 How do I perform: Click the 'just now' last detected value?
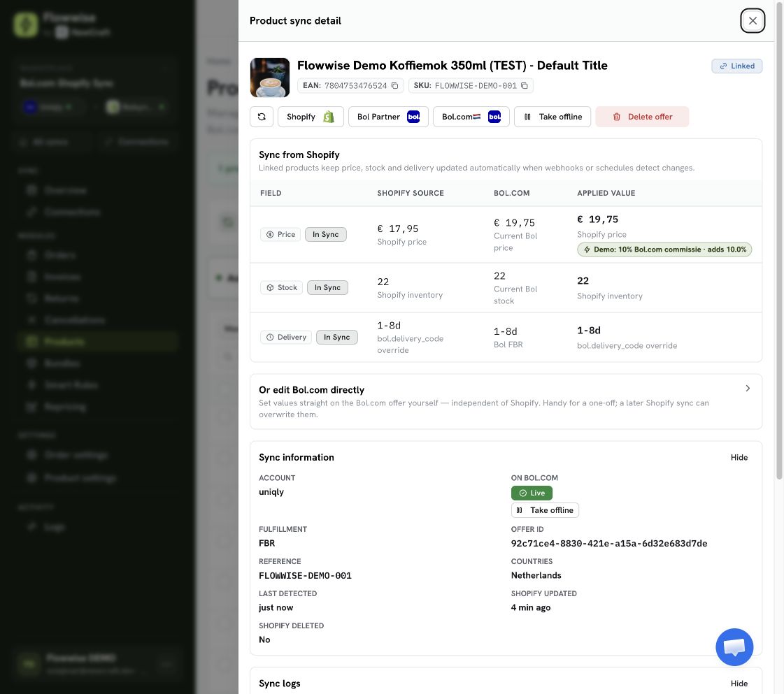[x=276, y=607]
